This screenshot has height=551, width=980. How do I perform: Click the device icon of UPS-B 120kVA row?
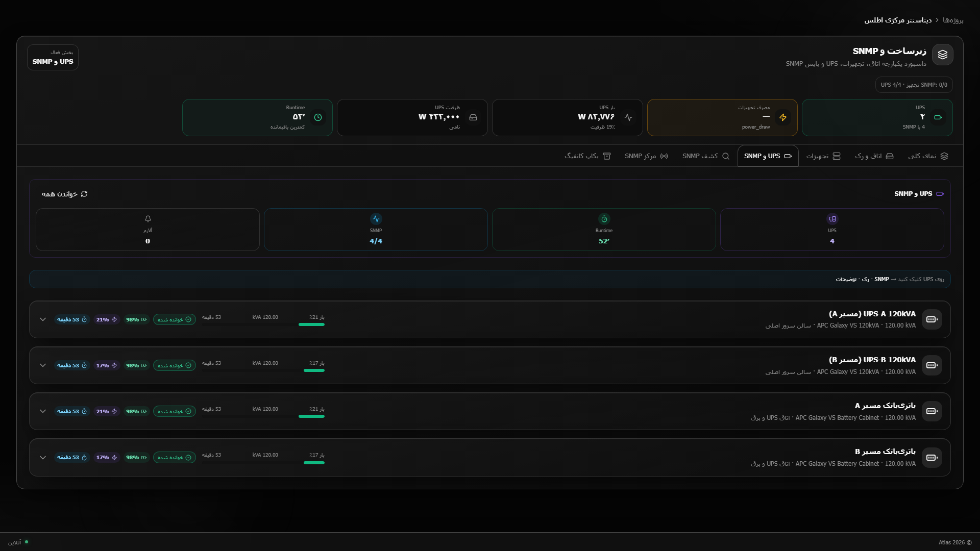[932, 365]
